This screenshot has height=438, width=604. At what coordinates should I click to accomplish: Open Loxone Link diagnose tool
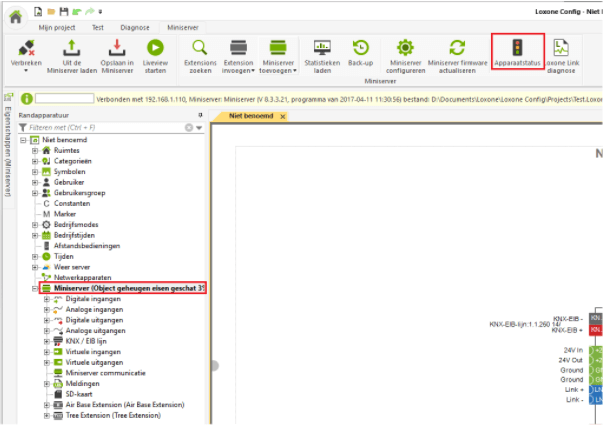tap(562, 49)
